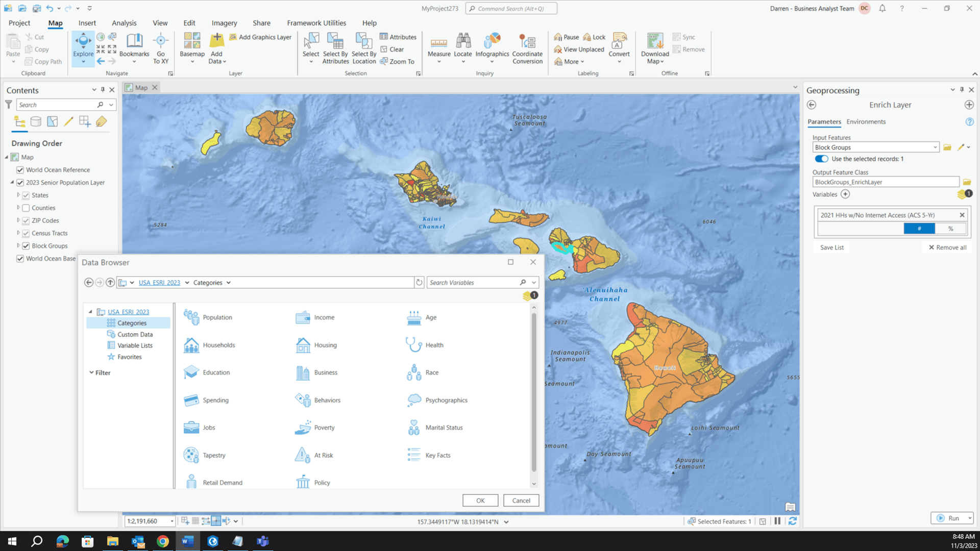Screen dimensions: 980x551
Task: Disable Use the selected records toggle
Action: 821,159
